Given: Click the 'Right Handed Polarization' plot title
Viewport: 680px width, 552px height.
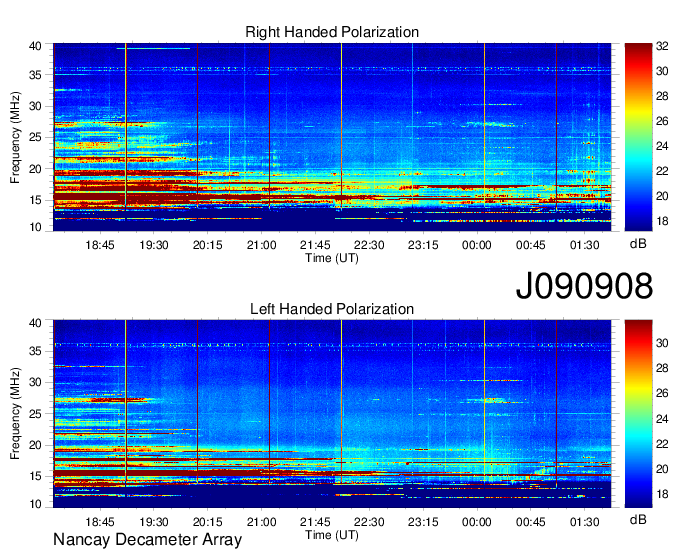Looking at the screenshot, I should [x=332, y=32].
